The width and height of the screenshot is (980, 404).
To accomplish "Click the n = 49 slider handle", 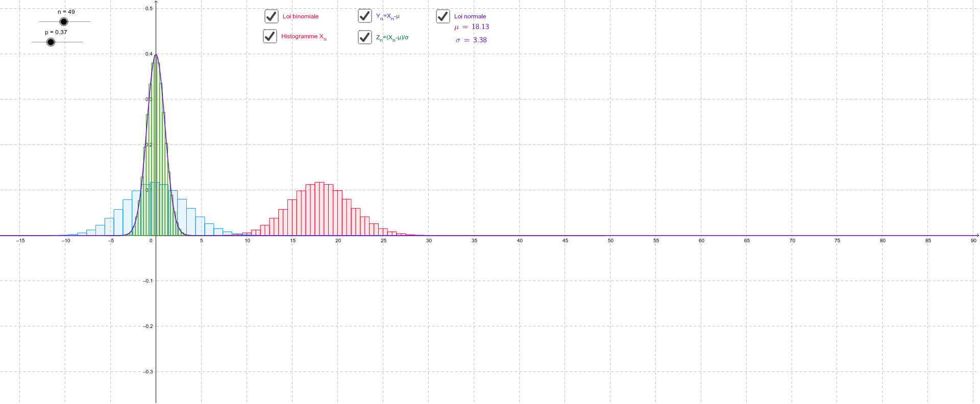I will coord(63,21).
